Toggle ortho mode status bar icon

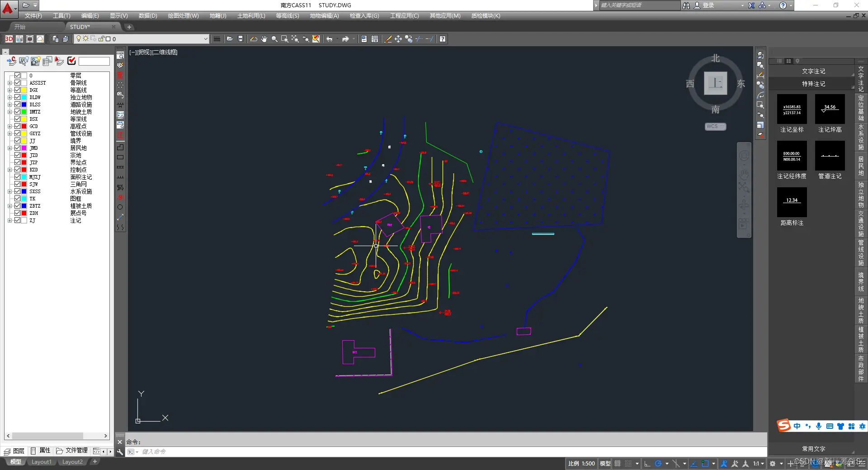point(647,464)
